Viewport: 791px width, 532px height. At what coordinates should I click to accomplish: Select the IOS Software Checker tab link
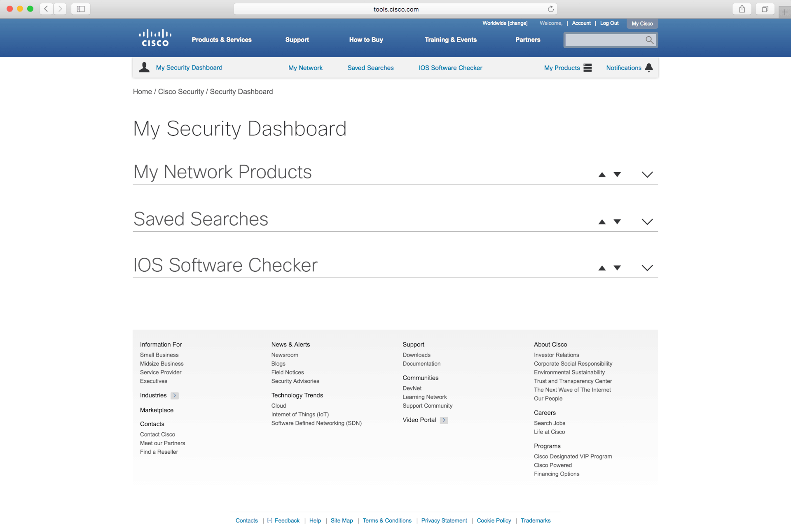[x=450, y=68]
